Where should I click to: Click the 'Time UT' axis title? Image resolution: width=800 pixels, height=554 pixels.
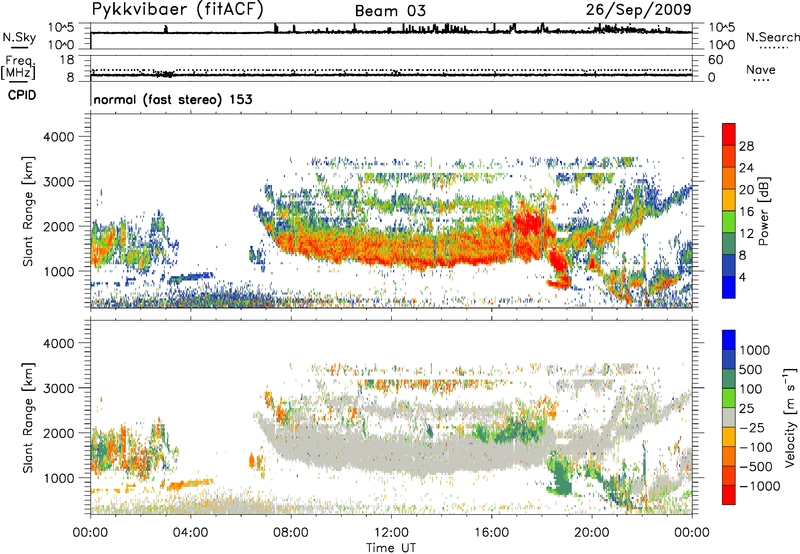click(391, 548)
